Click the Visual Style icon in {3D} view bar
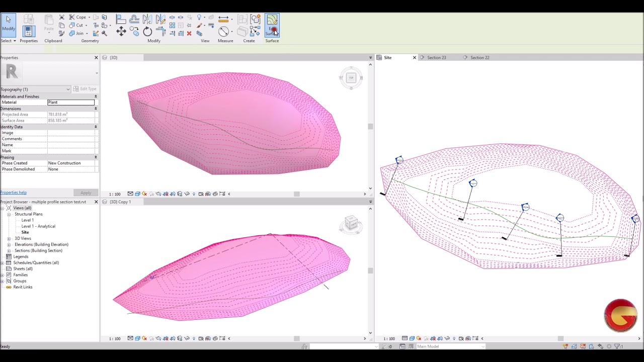 (137, 194)
